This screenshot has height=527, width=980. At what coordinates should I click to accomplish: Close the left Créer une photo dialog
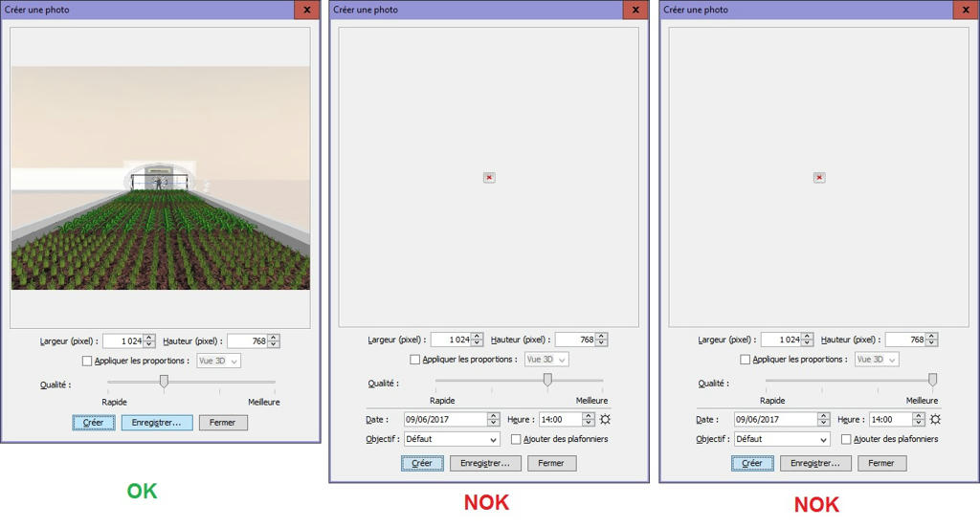(x=307, y=10)
